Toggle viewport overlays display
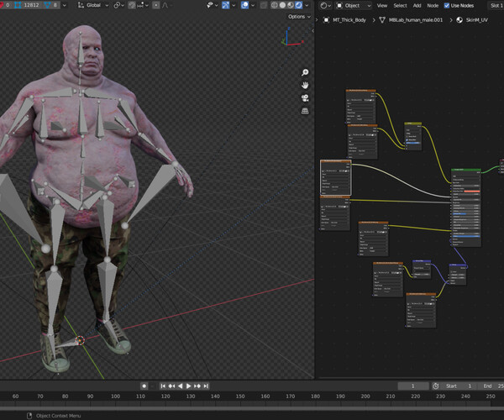504x420 pixels. coord(244,5)
